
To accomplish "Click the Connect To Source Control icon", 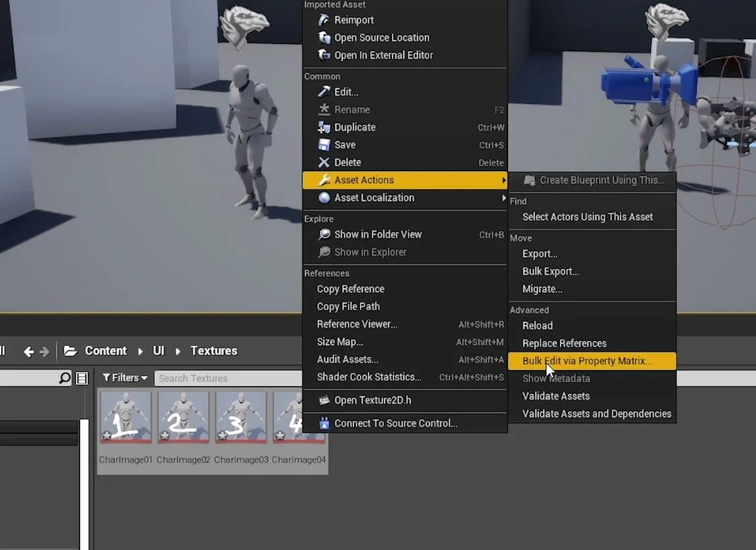I will (324, 423).
